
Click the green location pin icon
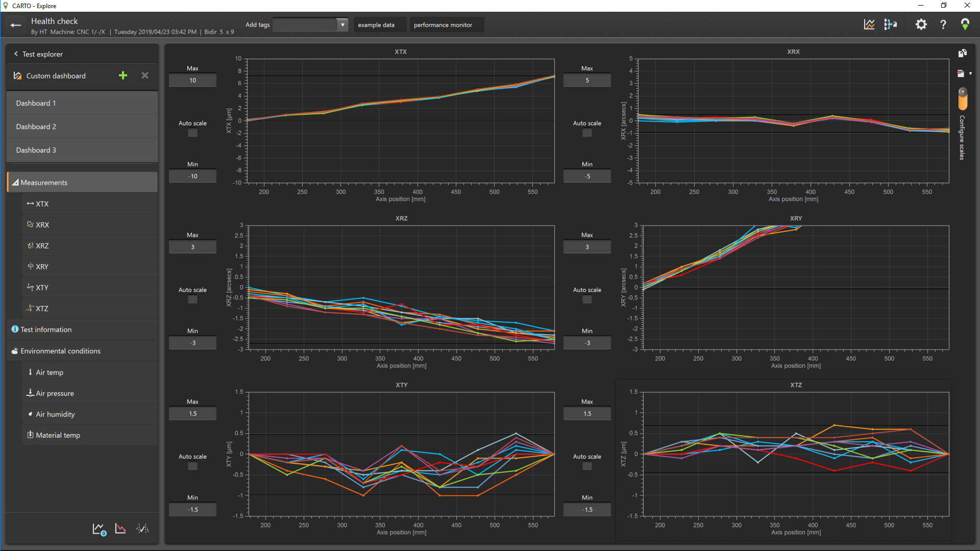(965, 24)
